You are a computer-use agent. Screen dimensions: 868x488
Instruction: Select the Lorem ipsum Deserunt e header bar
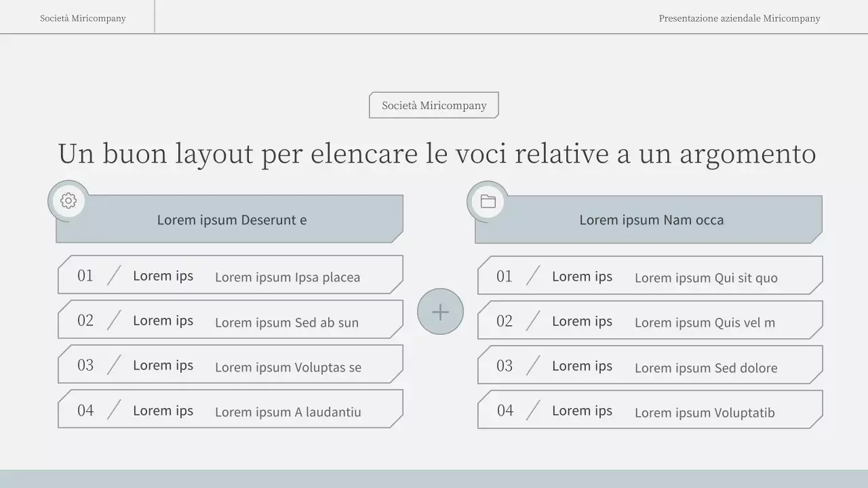point(231,220)
